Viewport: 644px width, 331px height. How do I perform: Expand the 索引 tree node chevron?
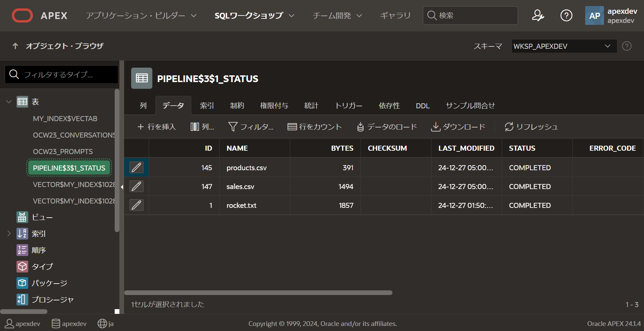(9, 233)
